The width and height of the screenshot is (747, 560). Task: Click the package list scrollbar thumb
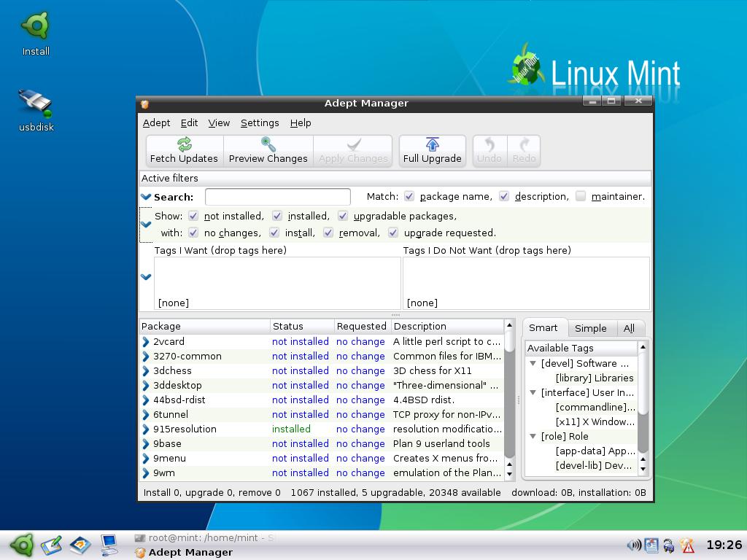click(x=509, y=342)
